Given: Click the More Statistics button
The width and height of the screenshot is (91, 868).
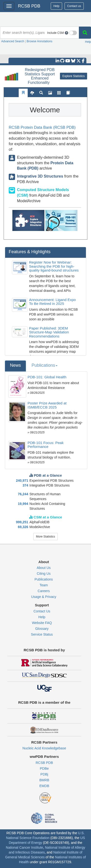Looking at the screenshot, I should pos(45,536).
